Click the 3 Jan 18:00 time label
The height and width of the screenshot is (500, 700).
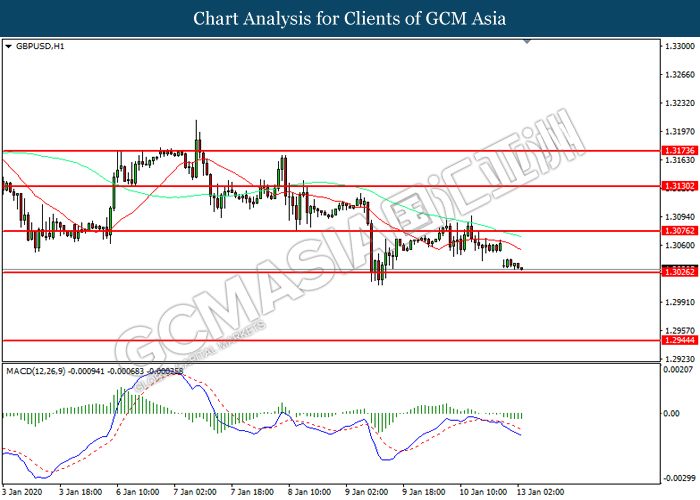(x=80, y=492)
